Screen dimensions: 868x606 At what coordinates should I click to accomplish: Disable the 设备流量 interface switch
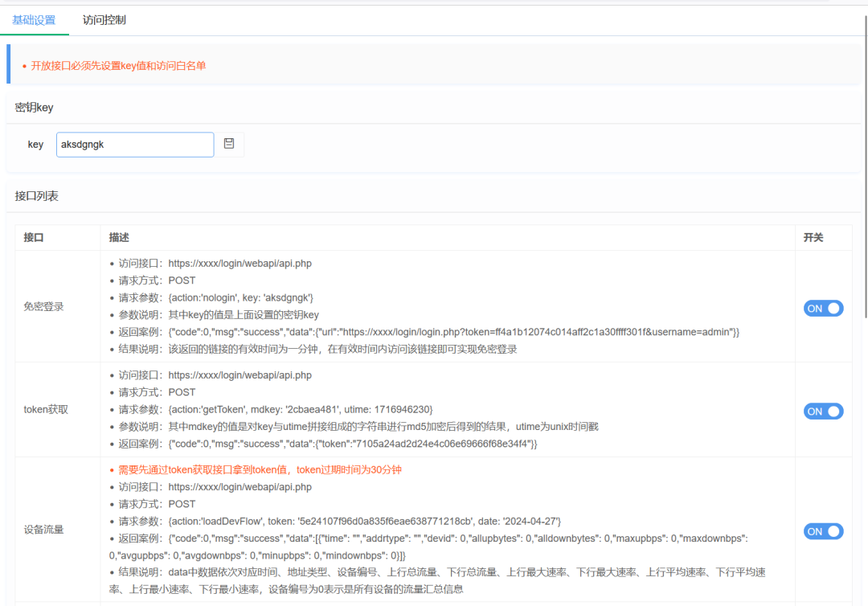(823, 531)
